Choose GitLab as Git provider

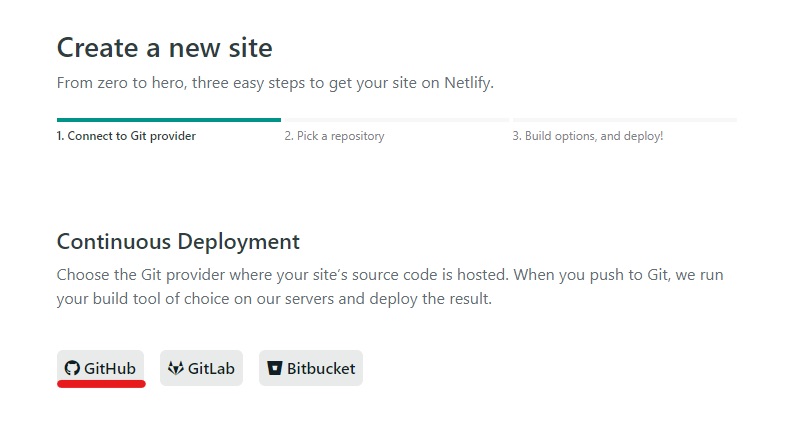[x=201, y=368]
